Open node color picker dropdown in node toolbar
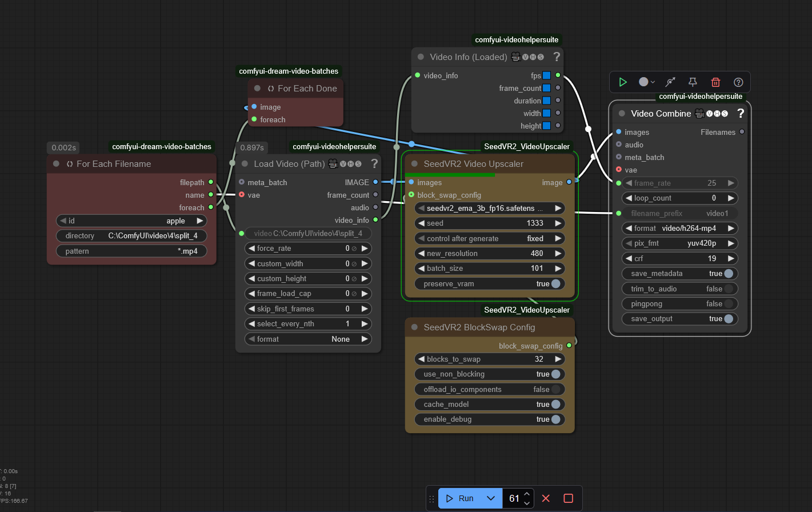Image resolution: width=812 pixels, height=512 pixels. [x=647, y=82]
